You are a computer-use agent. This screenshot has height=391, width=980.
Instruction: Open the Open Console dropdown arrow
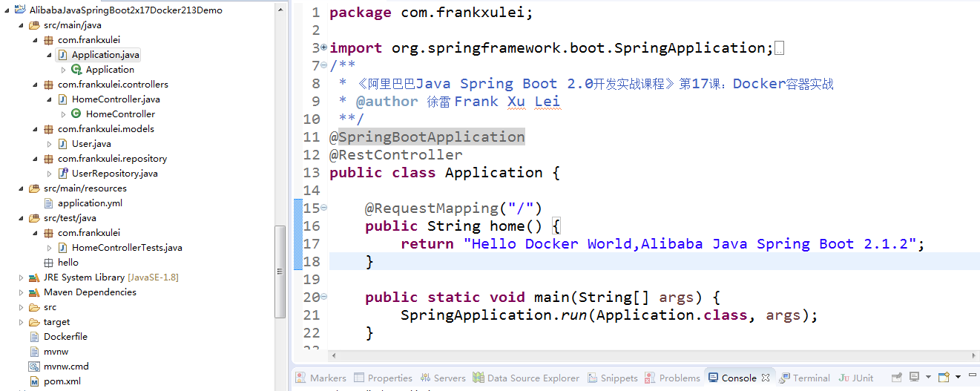pos(958,377)
